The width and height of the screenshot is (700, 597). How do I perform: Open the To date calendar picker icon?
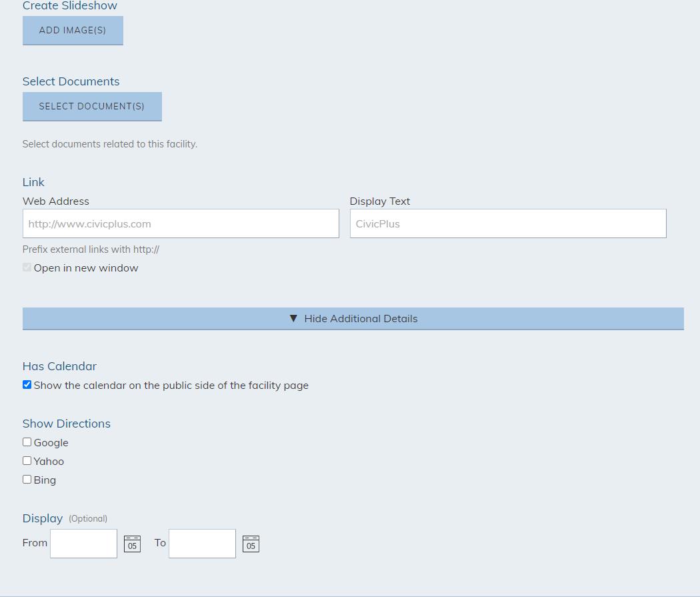[251, 544]
